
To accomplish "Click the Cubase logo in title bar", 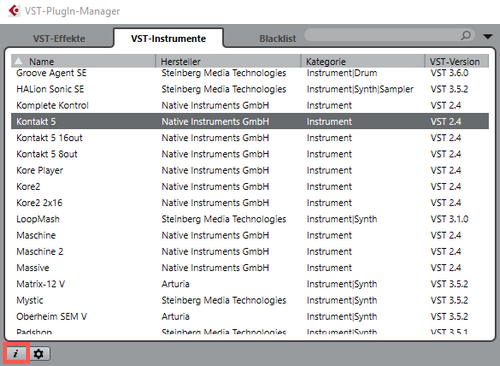I will coord(14,11).
